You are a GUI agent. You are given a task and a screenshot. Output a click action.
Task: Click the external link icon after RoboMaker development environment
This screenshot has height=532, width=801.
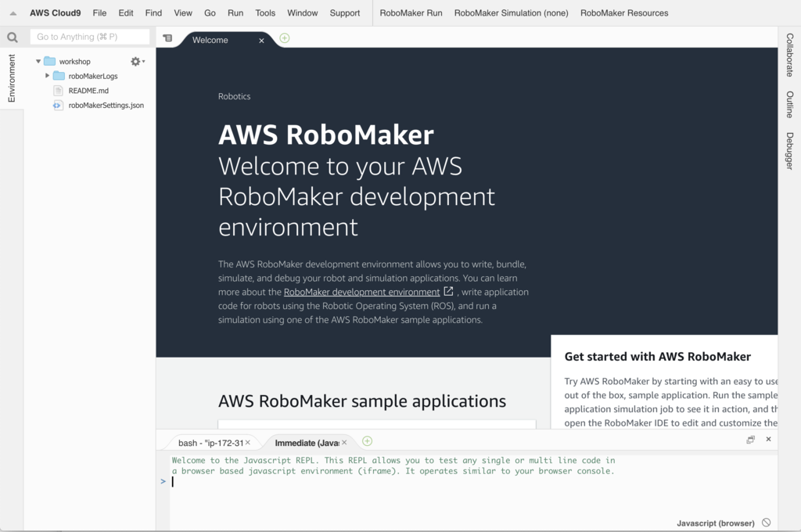click(448, 291)
